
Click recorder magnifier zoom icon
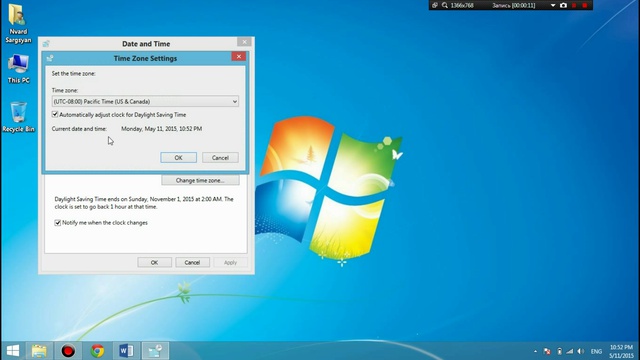click(444, 5)
